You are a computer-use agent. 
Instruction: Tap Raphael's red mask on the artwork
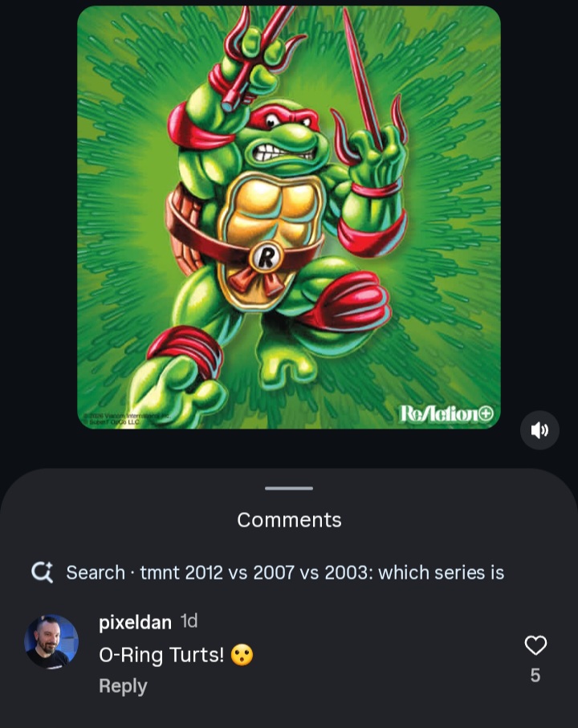283,116
